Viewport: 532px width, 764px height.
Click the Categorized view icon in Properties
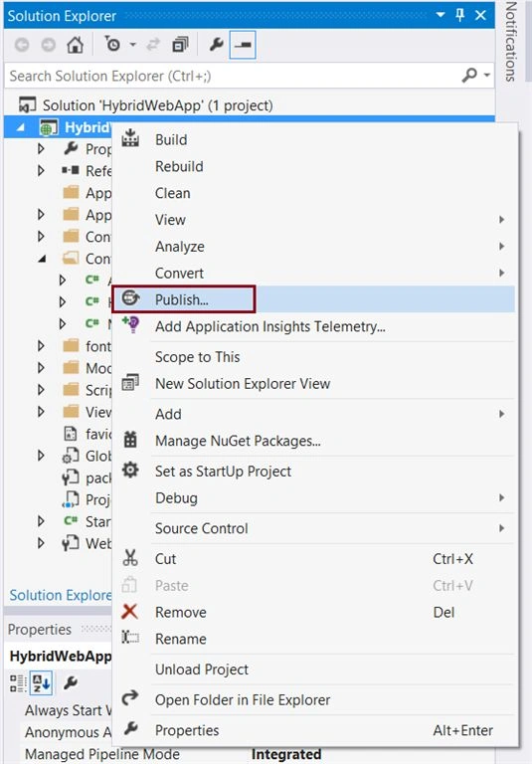coord(18,683)
